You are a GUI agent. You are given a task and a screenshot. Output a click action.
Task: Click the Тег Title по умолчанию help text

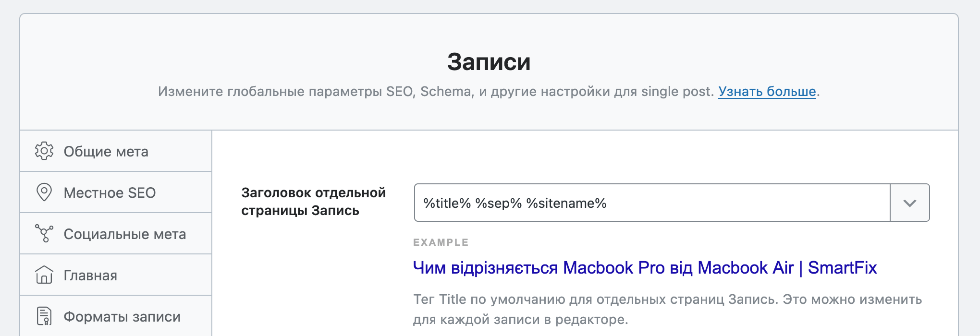[x=668, y=309]
